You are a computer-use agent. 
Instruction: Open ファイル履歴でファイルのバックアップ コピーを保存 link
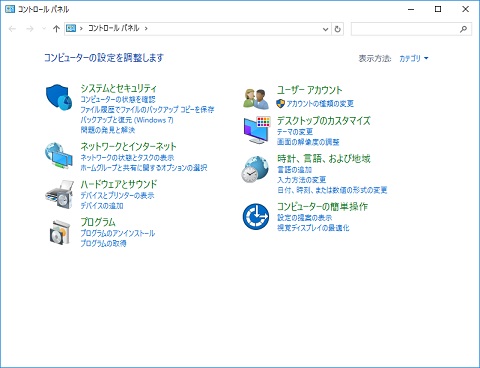147,110
